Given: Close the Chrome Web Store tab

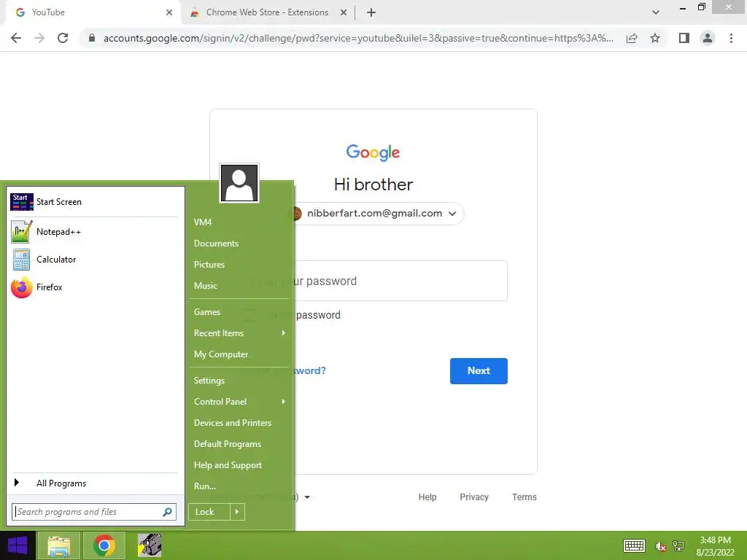Looking at the screenshot, I should tap(344, 12).
